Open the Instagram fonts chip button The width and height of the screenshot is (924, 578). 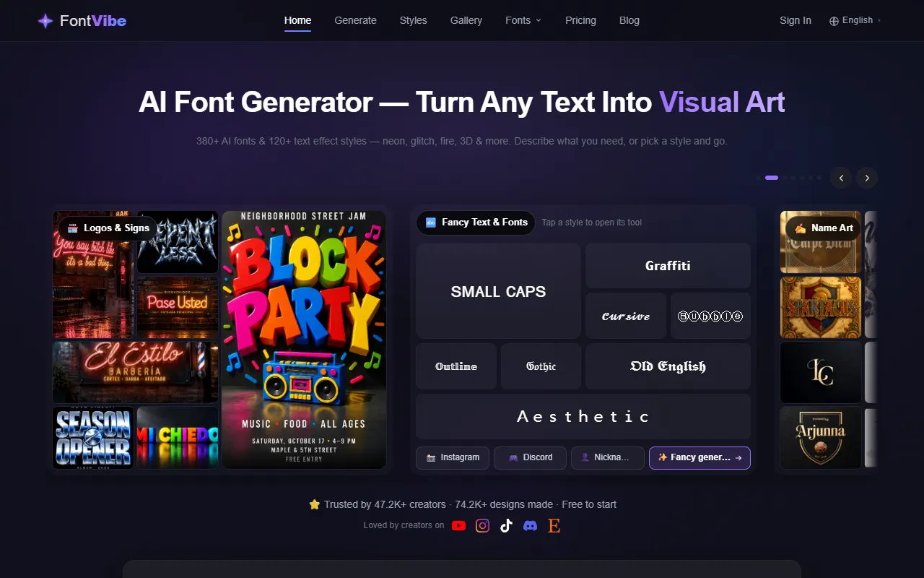pos(453,458)
